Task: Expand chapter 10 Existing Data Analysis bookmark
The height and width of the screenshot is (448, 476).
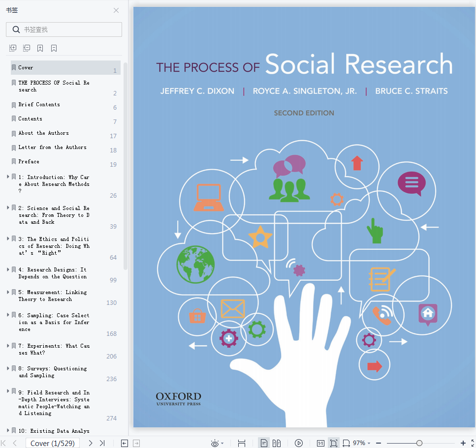Action: 8,430
